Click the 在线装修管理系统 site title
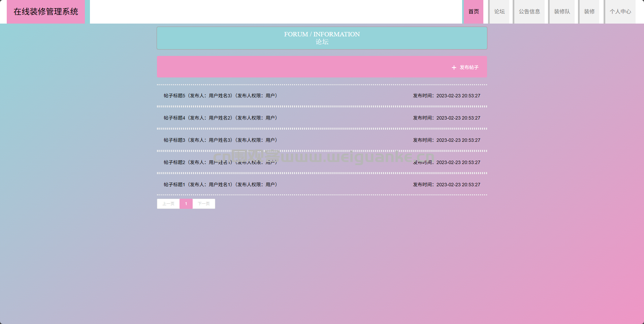 pyautogui.click(x=46, y=12)
